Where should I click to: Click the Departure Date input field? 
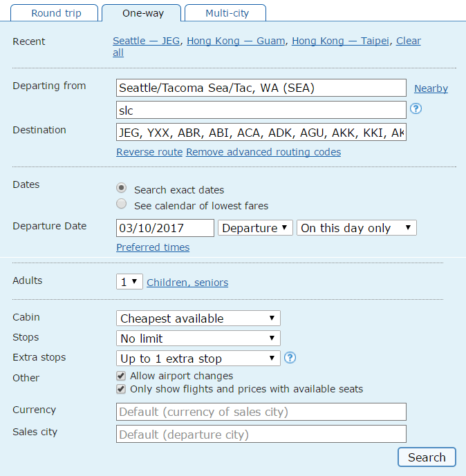pos(165,228)
